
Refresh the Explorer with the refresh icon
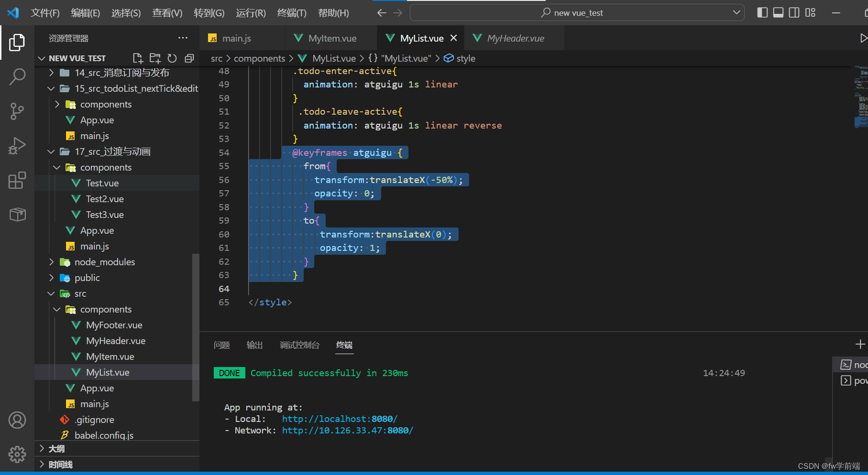pyautogui.click(x=172, y=58)
